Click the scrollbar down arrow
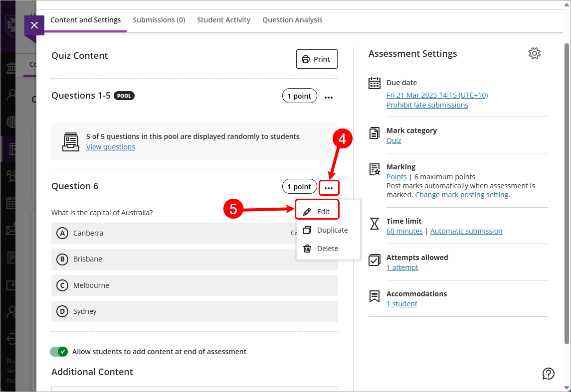Screen dimensions: 571x392 (x=567, y=388)
